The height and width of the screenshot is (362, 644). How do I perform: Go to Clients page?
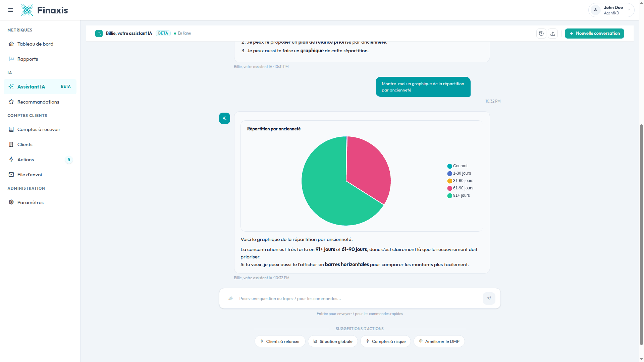pos(40,144)
